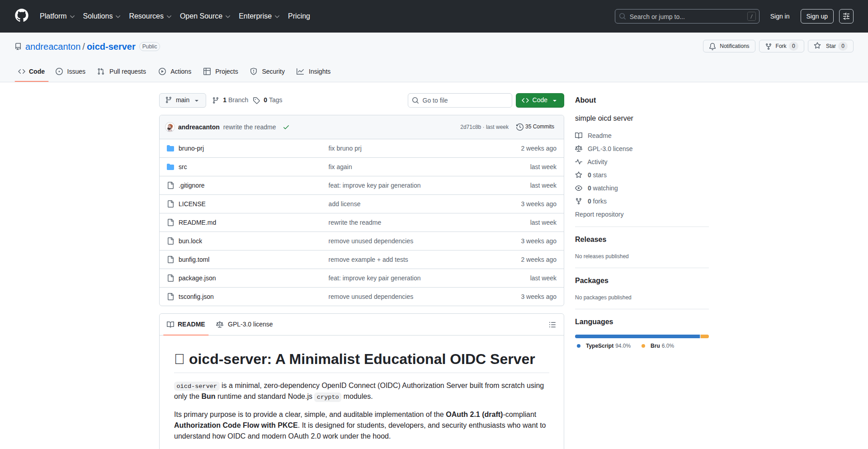Focus the Go to file field
The image size is (868, 449).
pyautogui.click(x=460, y=100)
